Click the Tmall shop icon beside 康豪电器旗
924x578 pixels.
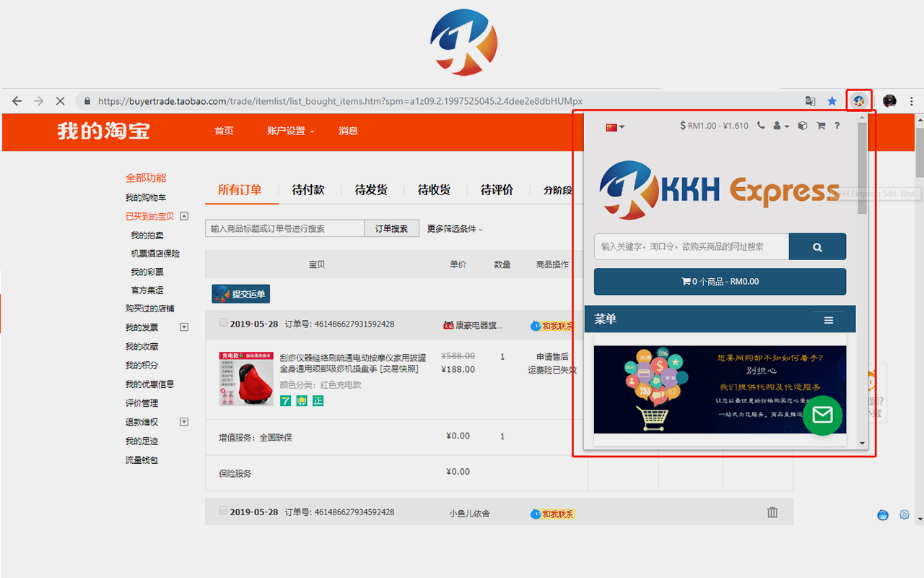[448, 325]
